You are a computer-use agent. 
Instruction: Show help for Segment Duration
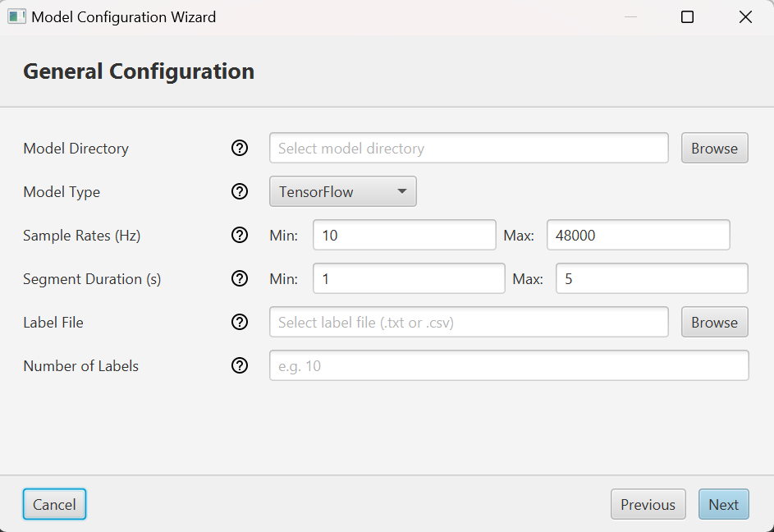pyautogui.click(x=240, y=279)
